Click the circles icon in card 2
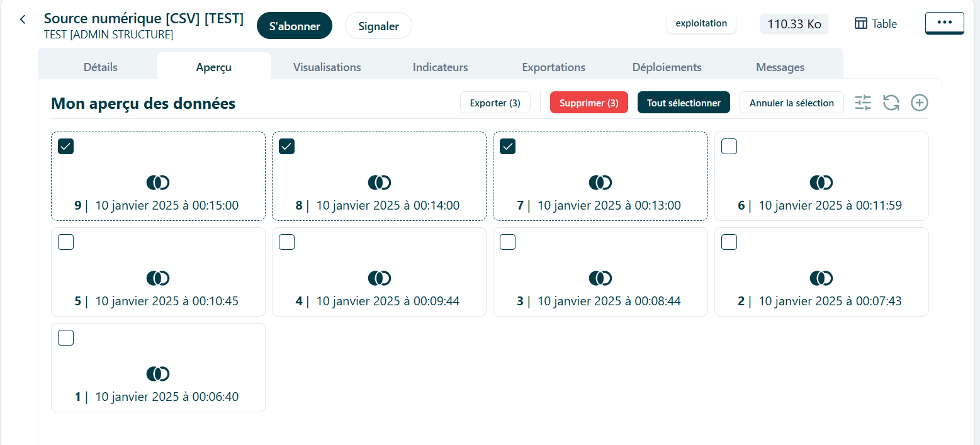The image size is (980, 445). (x=821, y=278)
